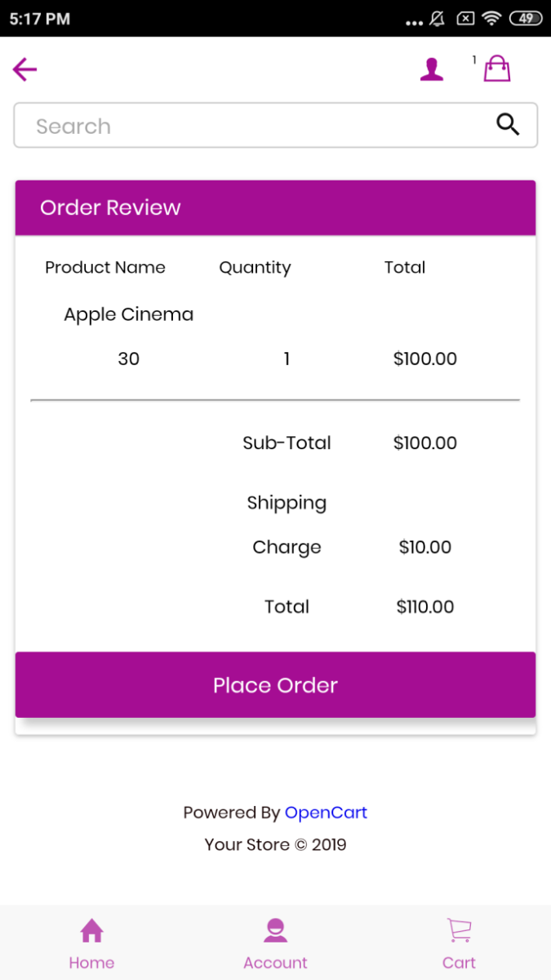Screen dimensions: 551x980
Task: Tap the Account icon in bottom bar
Action: (x=276, y=930)
